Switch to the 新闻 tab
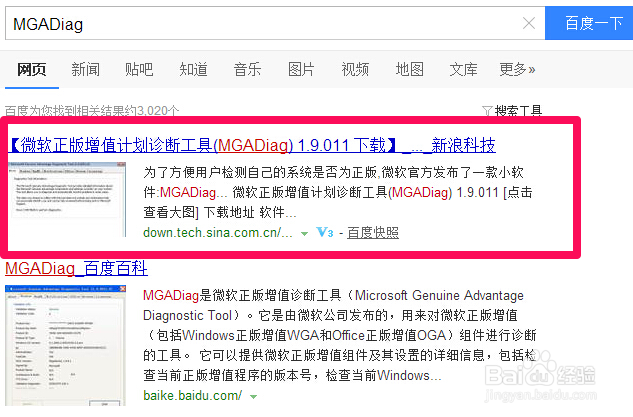The image size is (633, 417). tap(86, 69)
